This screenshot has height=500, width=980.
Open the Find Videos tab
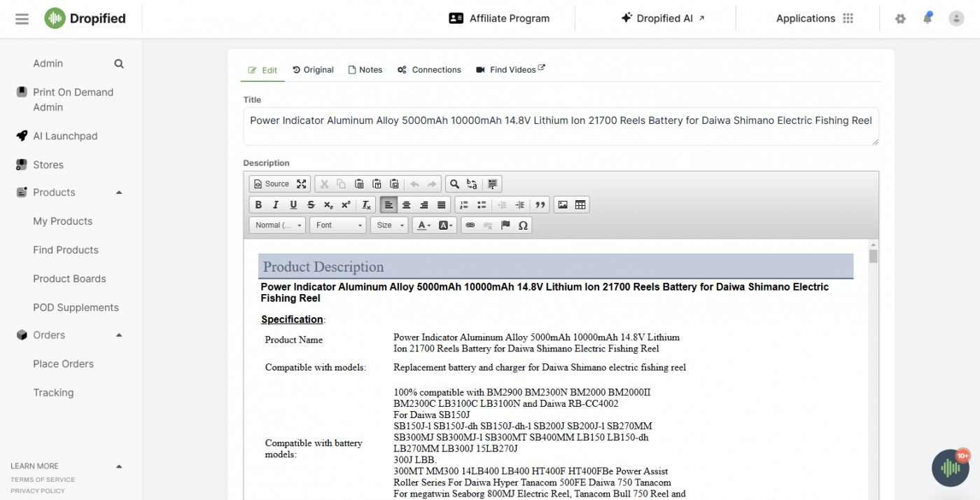click(x=510, y=70)
